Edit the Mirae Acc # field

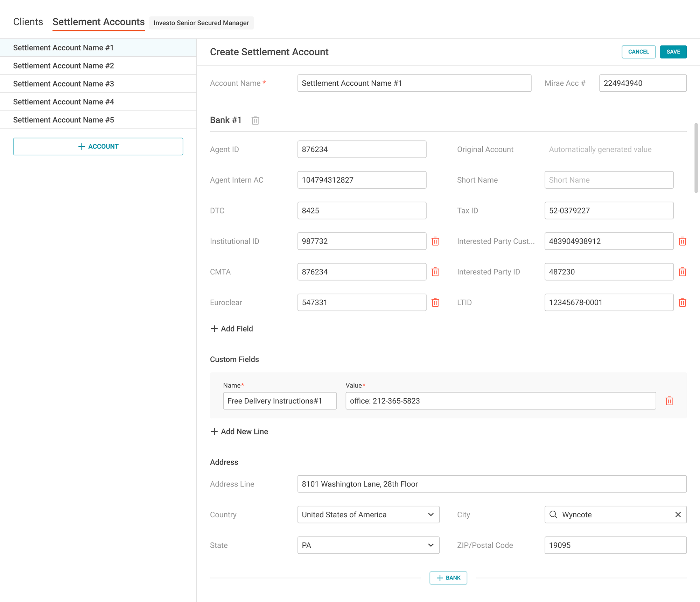point(643,83)
